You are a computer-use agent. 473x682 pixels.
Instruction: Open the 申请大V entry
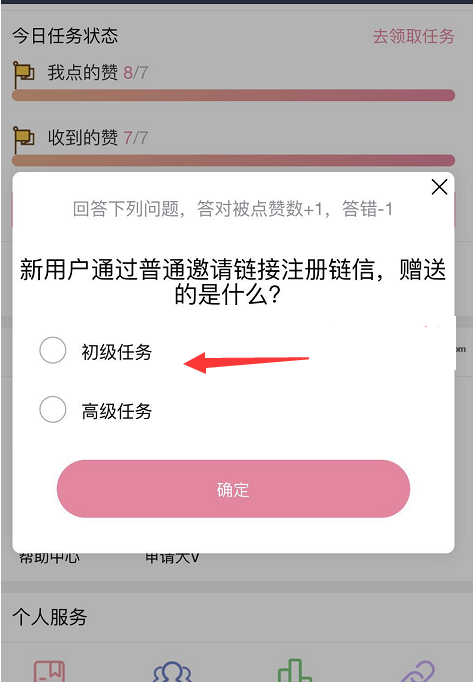pyautogui.click(x=172, y=558)
